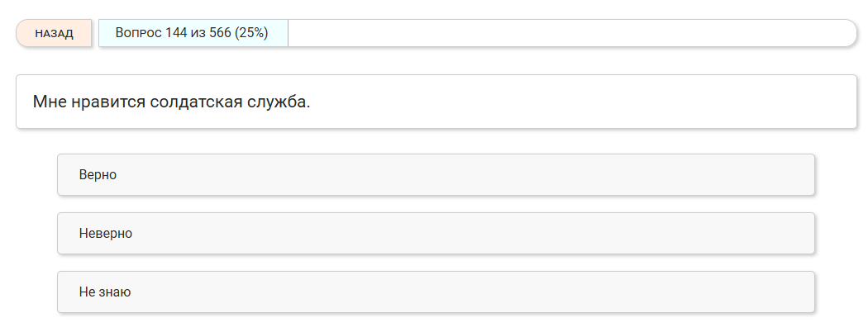The image size is (868, 332).
Task: Click the question card Мне нравится солдатская служба
Action: click(436, 102)
